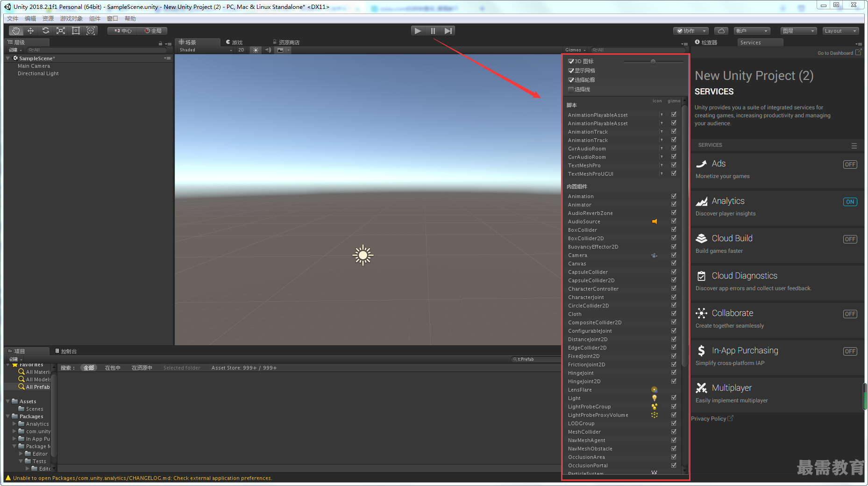The width and height of the screenshot is (868, 486).
Task: Select the Rect transform tool
Action: pyautogui.click(x=76, y=31)
